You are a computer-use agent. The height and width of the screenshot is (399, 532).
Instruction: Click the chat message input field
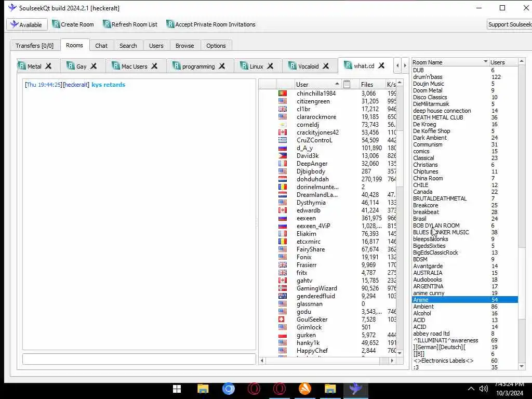[x=139, y=359]
